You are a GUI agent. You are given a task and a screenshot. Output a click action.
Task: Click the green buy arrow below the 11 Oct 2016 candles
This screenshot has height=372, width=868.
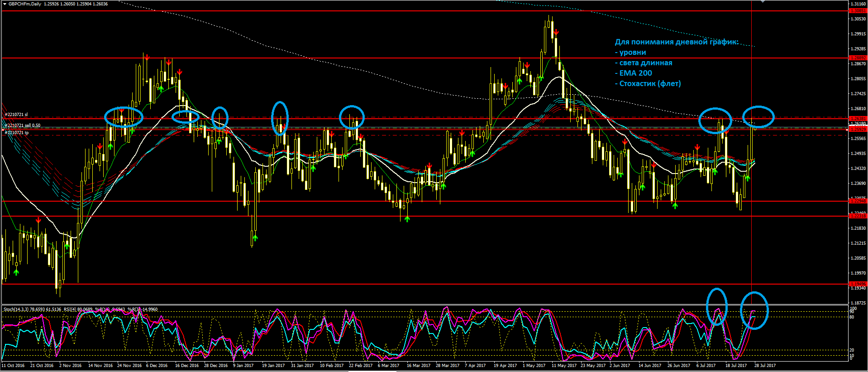17,272
